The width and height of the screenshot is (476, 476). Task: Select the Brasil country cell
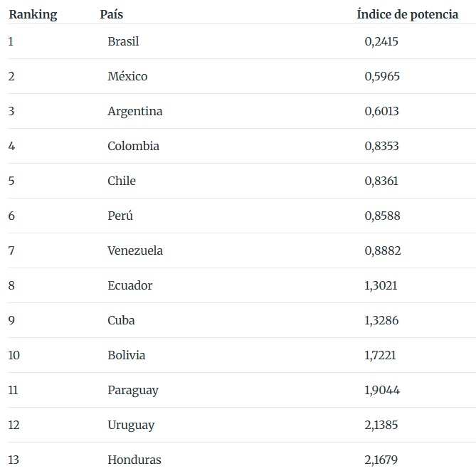point(123,41)
